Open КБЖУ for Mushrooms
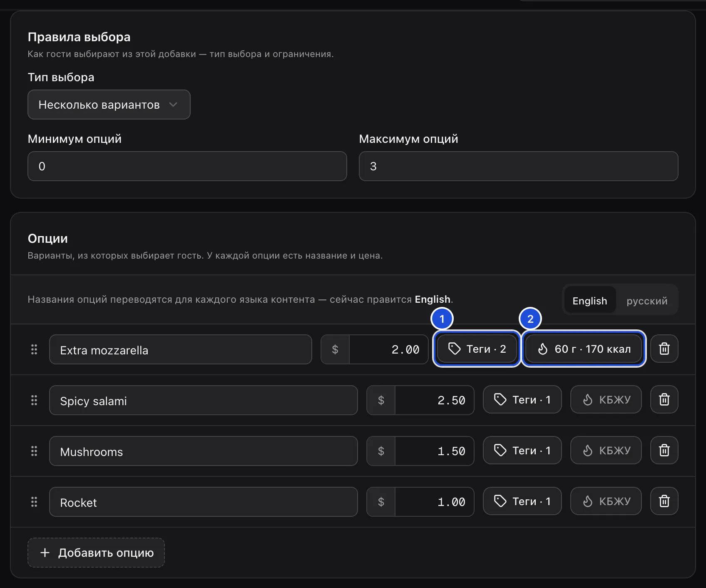Screen dimensions: 706x588 click(606, 451)
